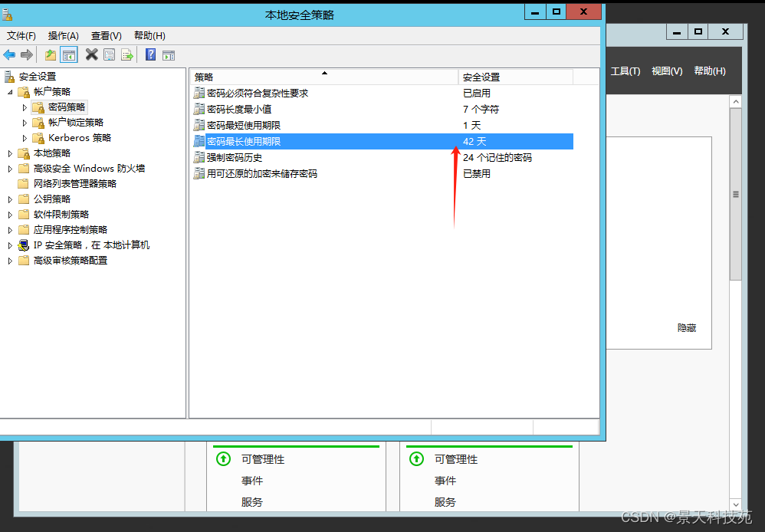Click second 服务 entry in right tile
Image resolution: width=765 pixels, height=532 pixels.
445,502
